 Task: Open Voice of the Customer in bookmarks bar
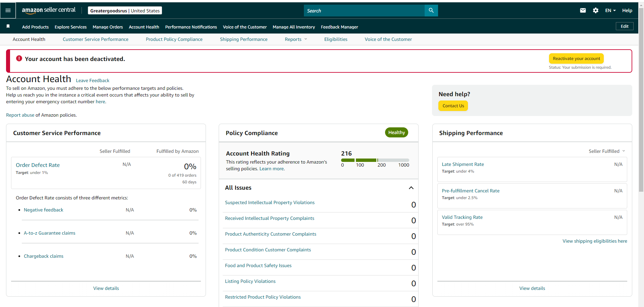point(245,27)
